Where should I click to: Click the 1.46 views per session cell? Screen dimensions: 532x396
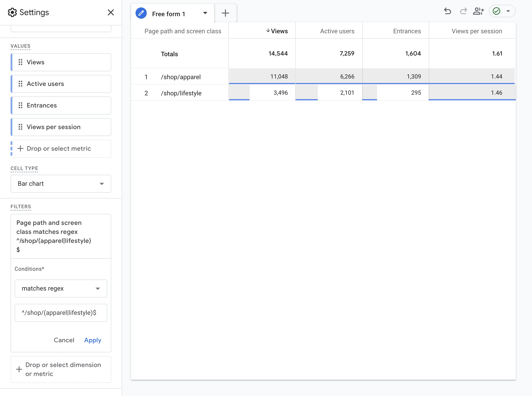[472, 92]
